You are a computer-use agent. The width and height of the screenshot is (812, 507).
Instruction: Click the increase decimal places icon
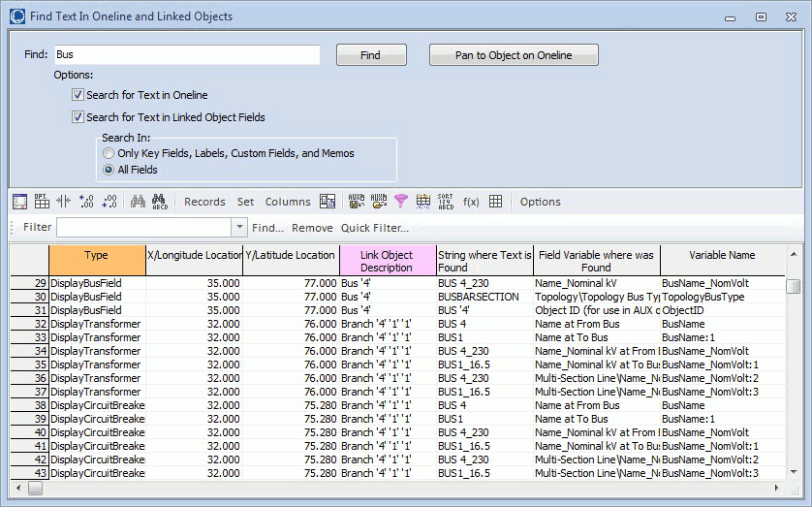tap(87, 202)
